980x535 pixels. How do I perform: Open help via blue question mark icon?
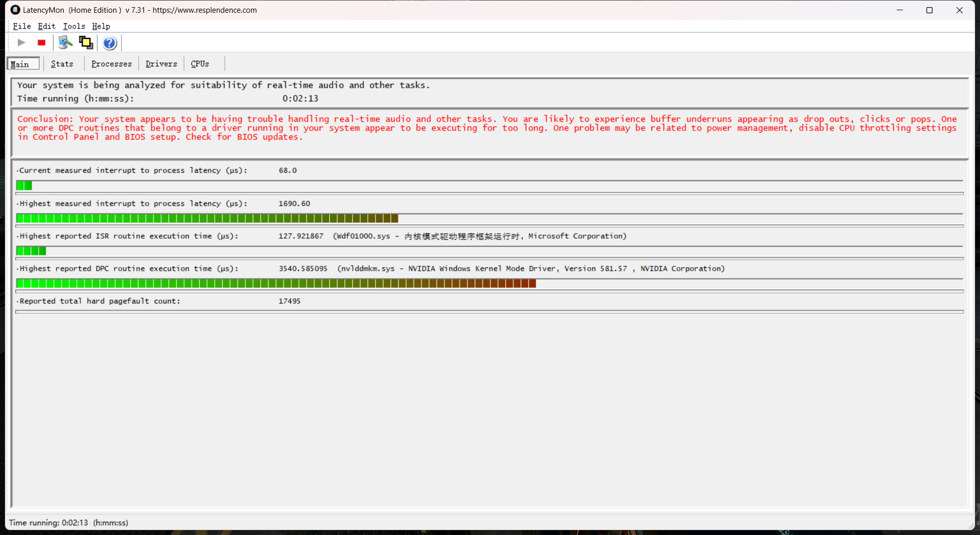tap(109, 43)
